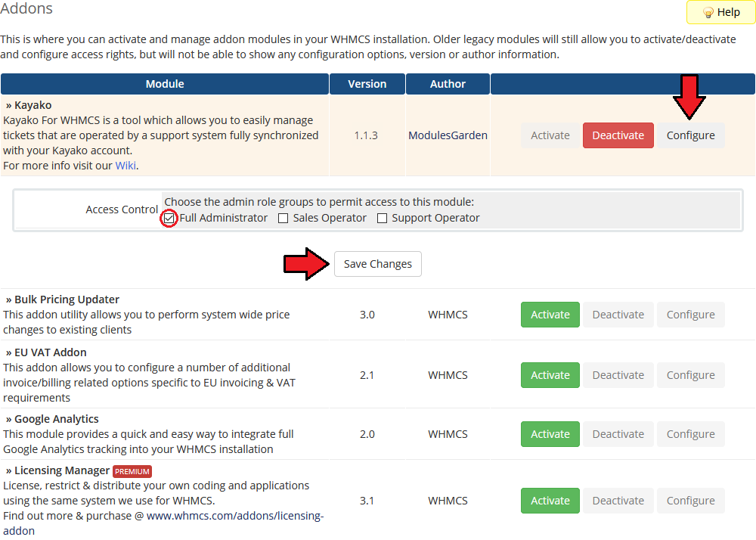Click Deactivate for Bulk Pricing Updater
Screen dimensions: 756x540
click(x=618, y=315)
